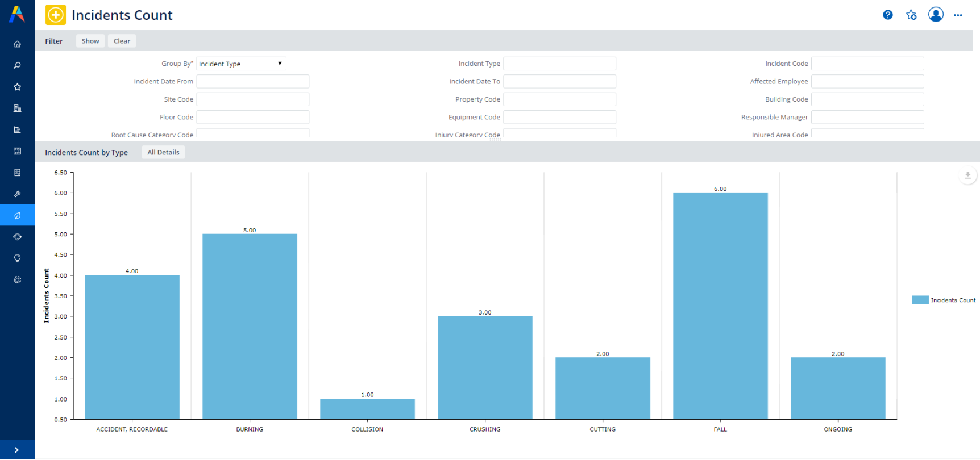The width and height of the screenshot is (980, 460).
Task: Open the Home icon in sidebar
Action: pos(17,44)
